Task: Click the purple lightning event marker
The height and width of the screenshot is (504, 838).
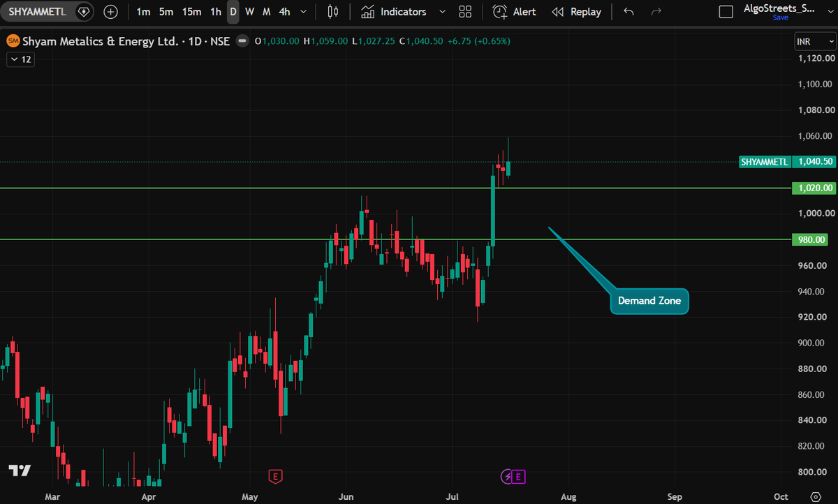Action: pyautogui.click(x=507, y=477)
